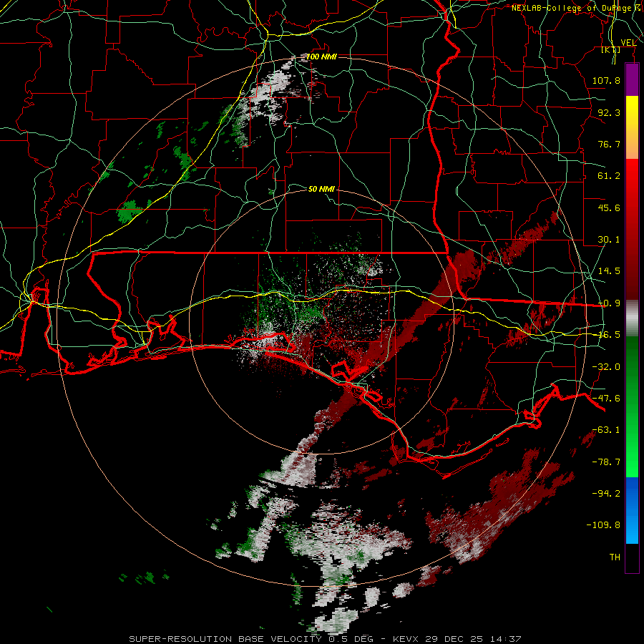Click the 61.2 value on velocity scale

[x=609, y=176]
